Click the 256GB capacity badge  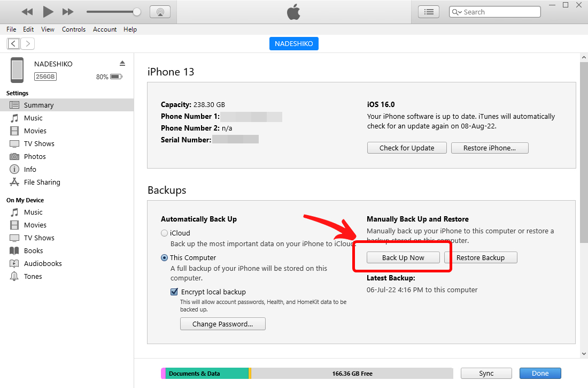click(x=45, y=77)
